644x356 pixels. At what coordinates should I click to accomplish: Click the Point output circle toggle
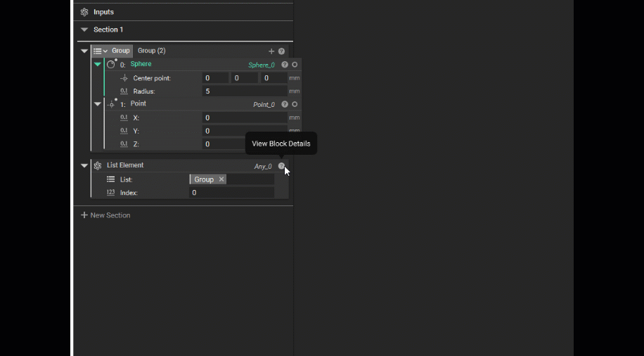(295, 104)
